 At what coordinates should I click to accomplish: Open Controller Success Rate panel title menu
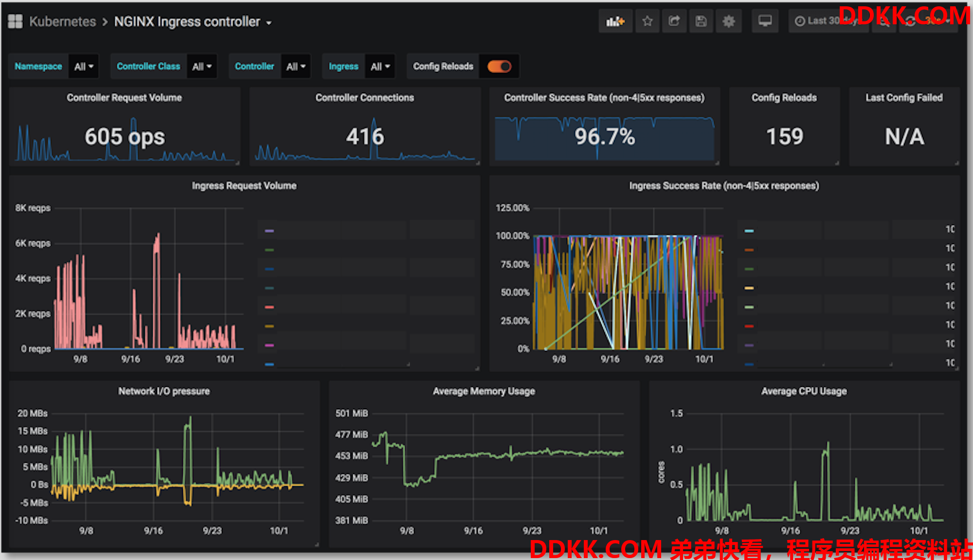(604, 98)
